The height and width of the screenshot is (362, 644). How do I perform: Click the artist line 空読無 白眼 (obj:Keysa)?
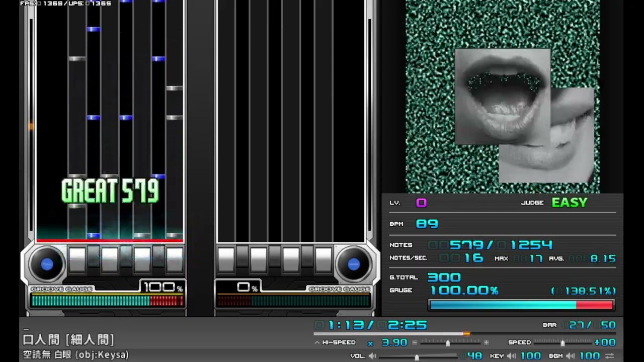point(76,354)
